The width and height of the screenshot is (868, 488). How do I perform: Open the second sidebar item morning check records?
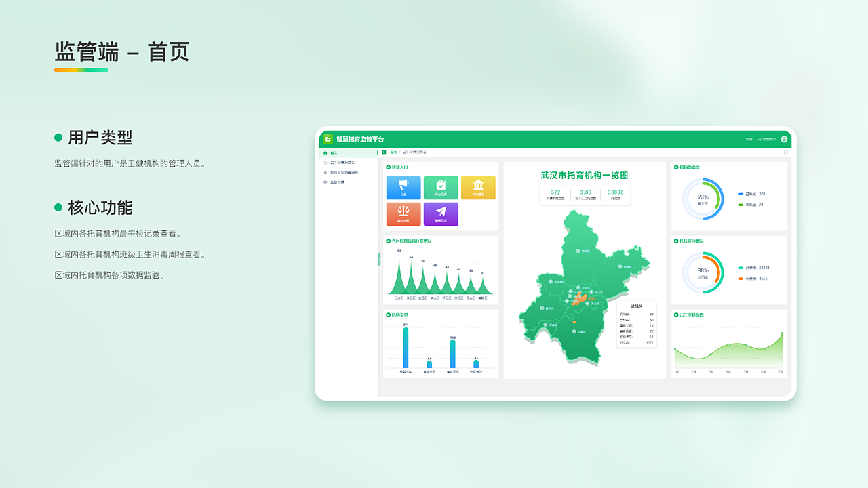click(x=349, y=163)
